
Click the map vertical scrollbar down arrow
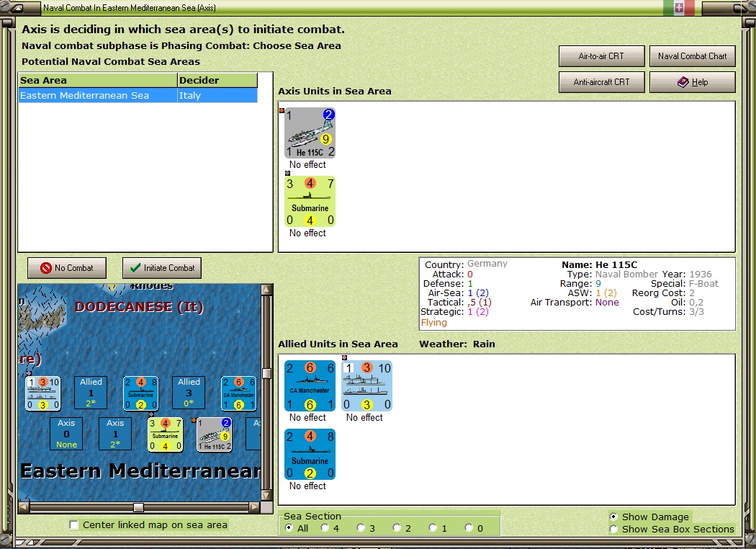tap(266, 495)
